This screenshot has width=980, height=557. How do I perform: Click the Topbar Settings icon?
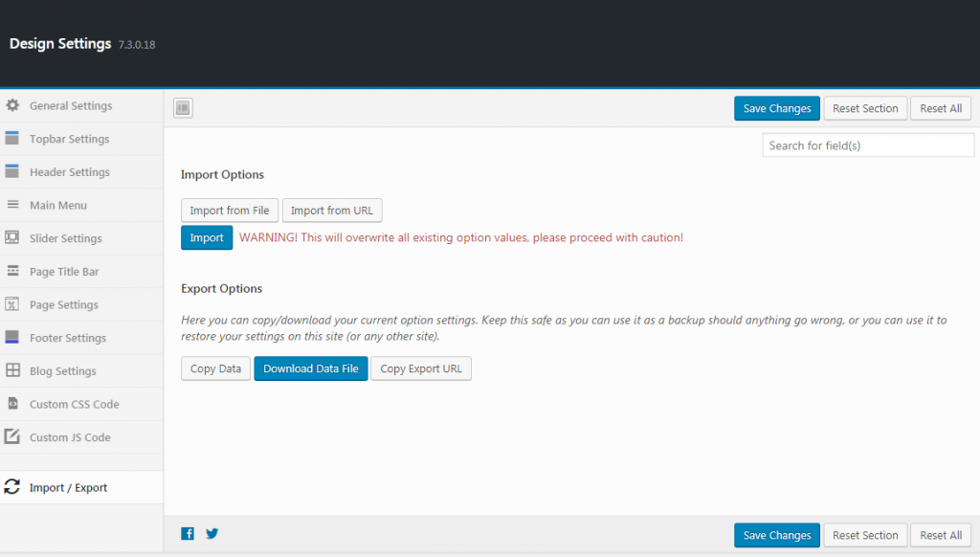point(11,138)
